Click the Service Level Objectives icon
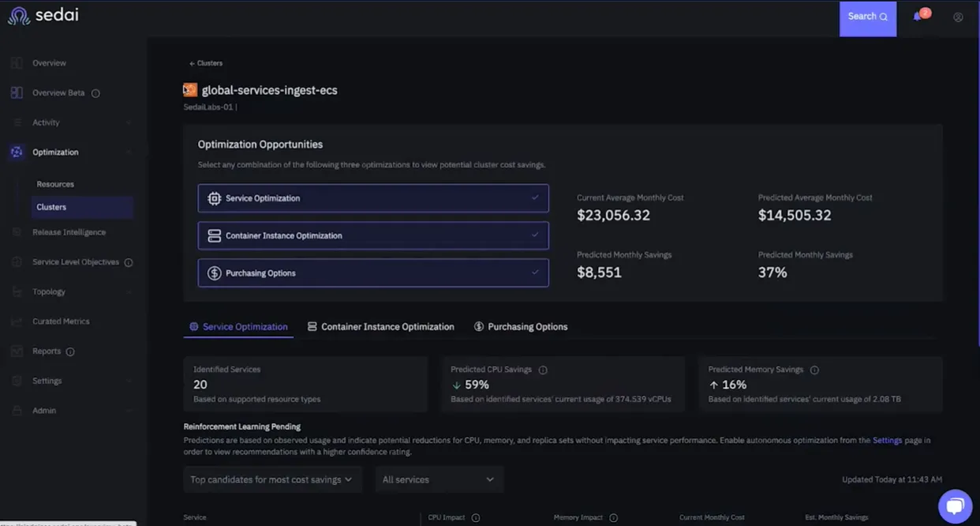 coord(17,262)
